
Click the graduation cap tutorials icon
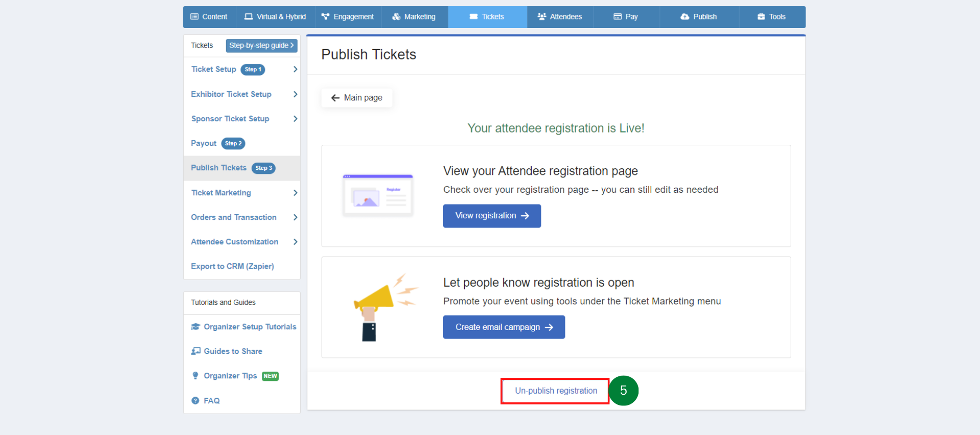pyautogui.click(x=195, y=327)
